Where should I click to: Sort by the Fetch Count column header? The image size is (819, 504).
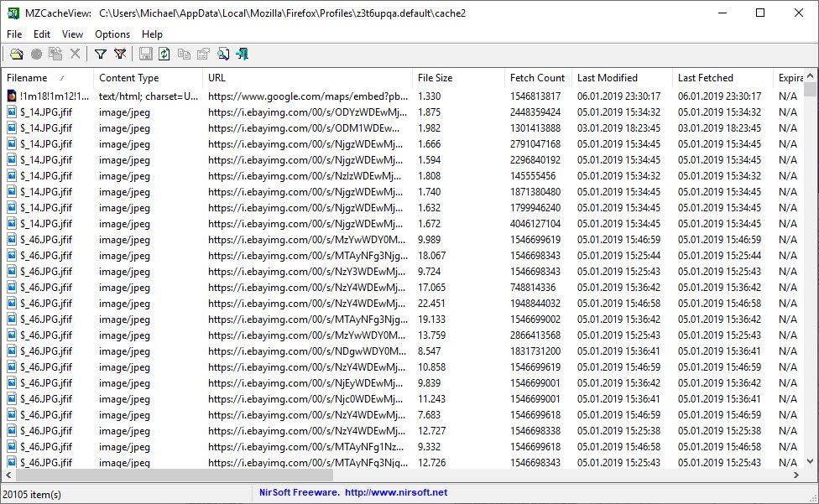click(x=537, y=78)
